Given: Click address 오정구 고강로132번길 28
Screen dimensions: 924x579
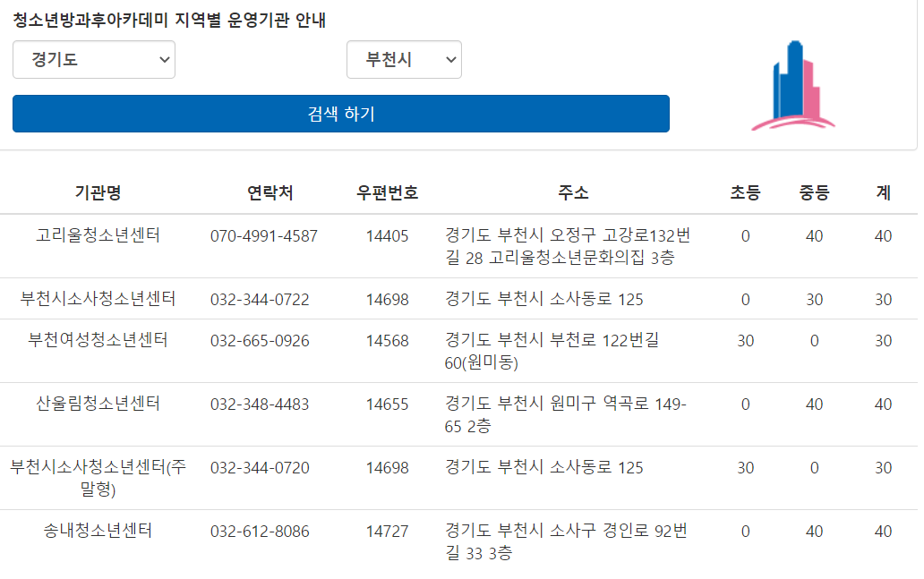Looking at the screenshot, I should (568, 246).
